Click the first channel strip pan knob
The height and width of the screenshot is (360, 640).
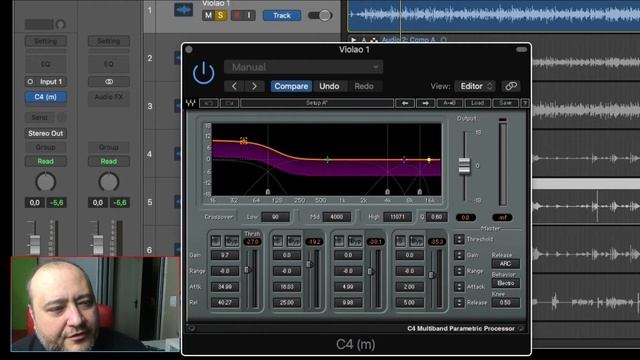coord(45,182)
